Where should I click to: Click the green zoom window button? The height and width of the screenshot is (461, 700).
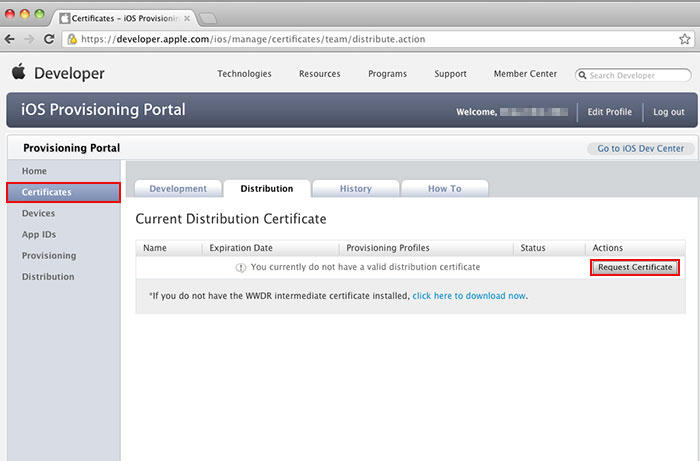pyautogui.click(x=39, y=14)
